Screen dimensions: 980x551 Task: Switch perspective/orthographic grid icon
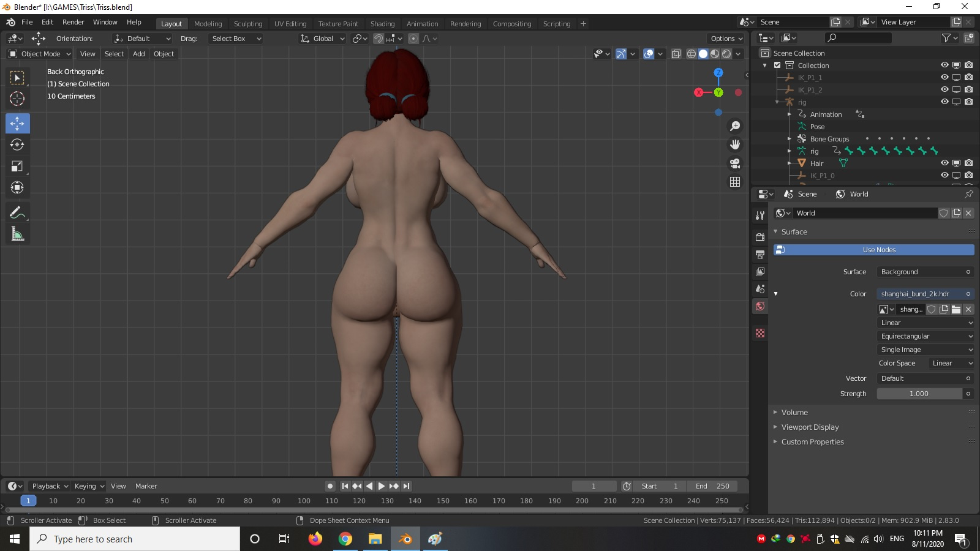735,182
